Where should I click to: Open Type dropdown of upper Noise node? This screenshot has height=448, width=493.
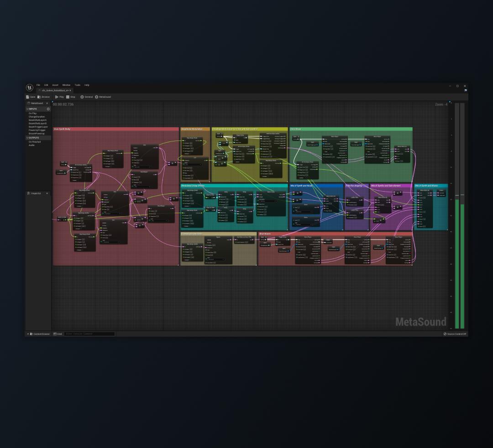303,212
